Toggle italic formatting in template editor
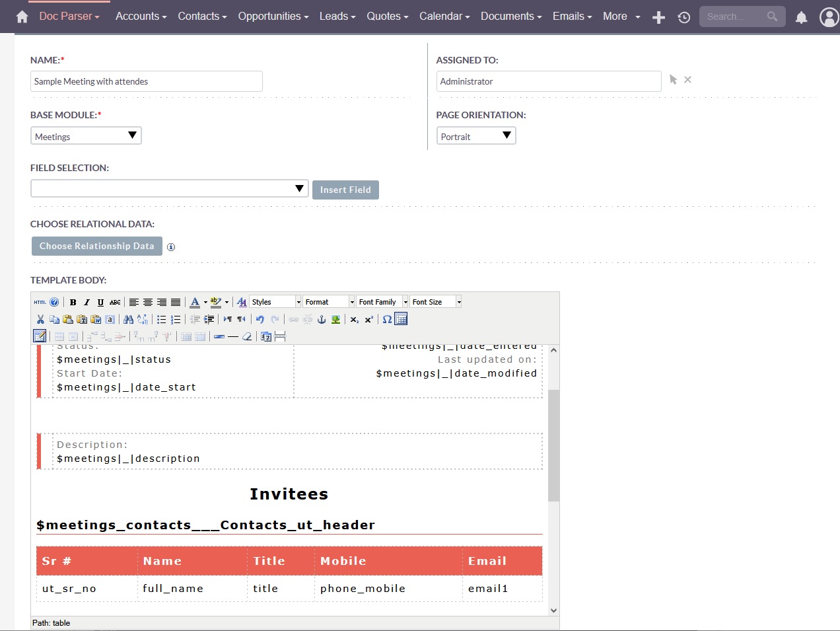The height and width of the screenshot is (631, 840). coord(87,302)
